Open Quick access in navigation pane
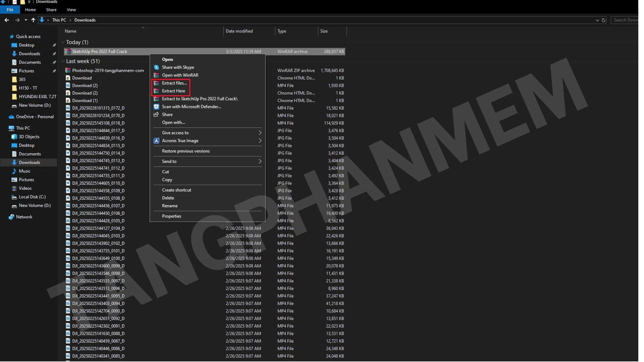The height and width of the screenshot is (362, 644). [28, 37]
